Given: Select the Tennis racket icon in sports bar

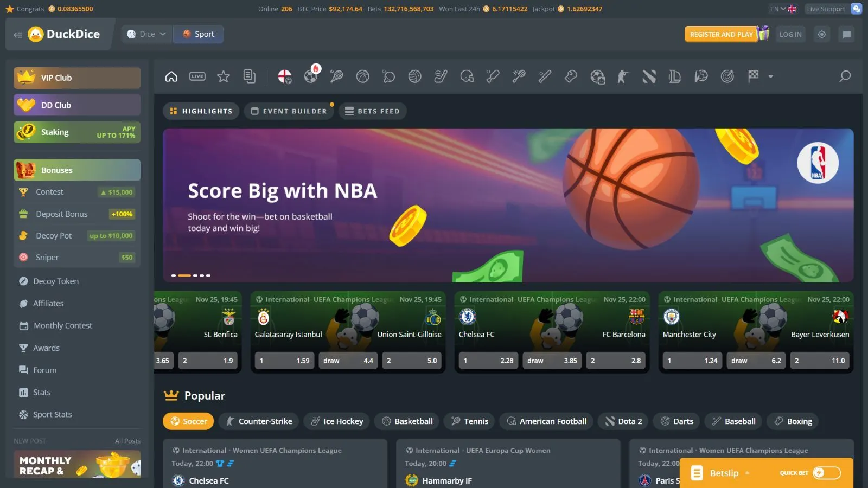Looking at the screenshot, I should tap(337, 76).
